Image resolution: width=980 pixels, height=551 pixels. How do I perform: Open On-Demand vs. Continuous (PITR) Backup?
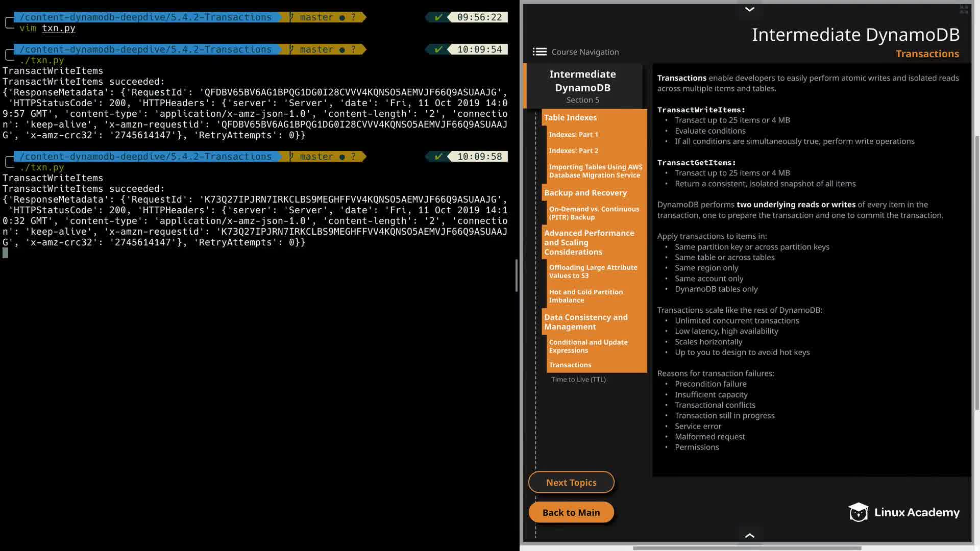594,213
